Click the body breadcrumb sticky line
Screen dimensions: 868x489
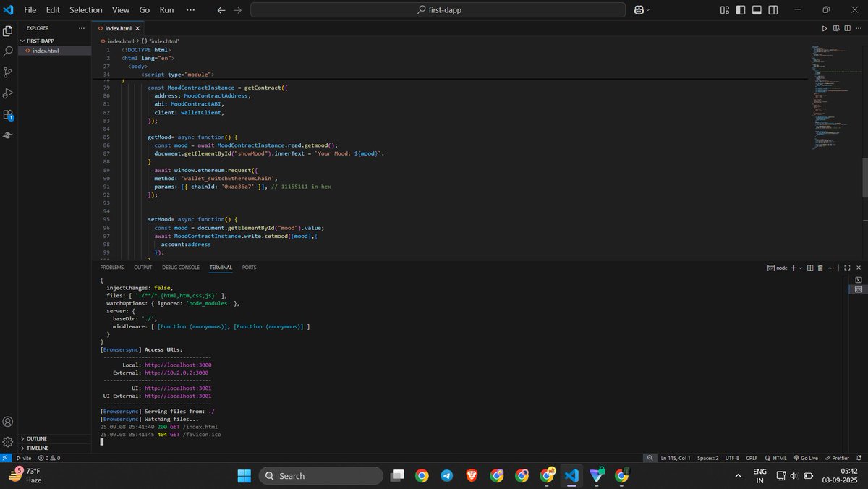tap(138, 66)
